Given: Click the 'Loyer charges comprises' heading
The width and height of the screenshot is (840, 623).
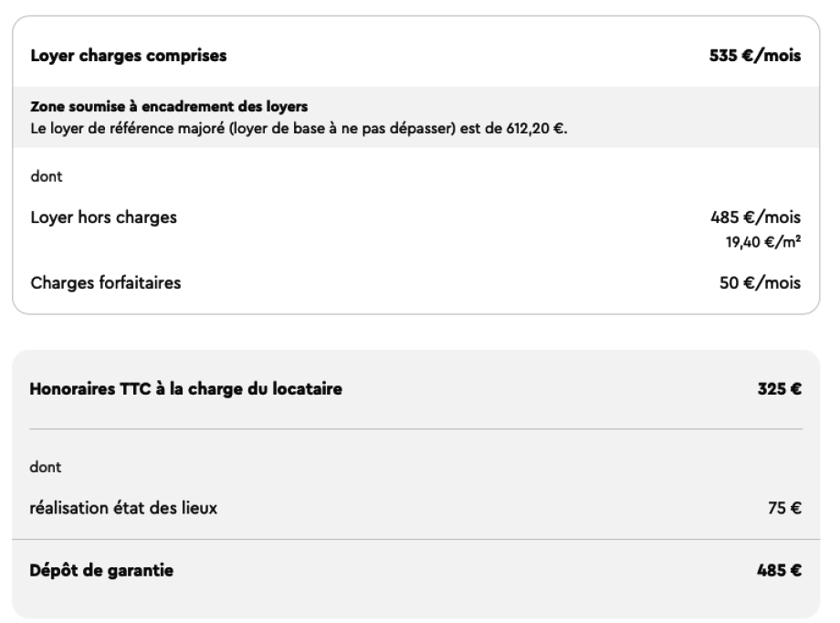Looking at the screenshot, I should pyautogui.click(x=129, y=56).
